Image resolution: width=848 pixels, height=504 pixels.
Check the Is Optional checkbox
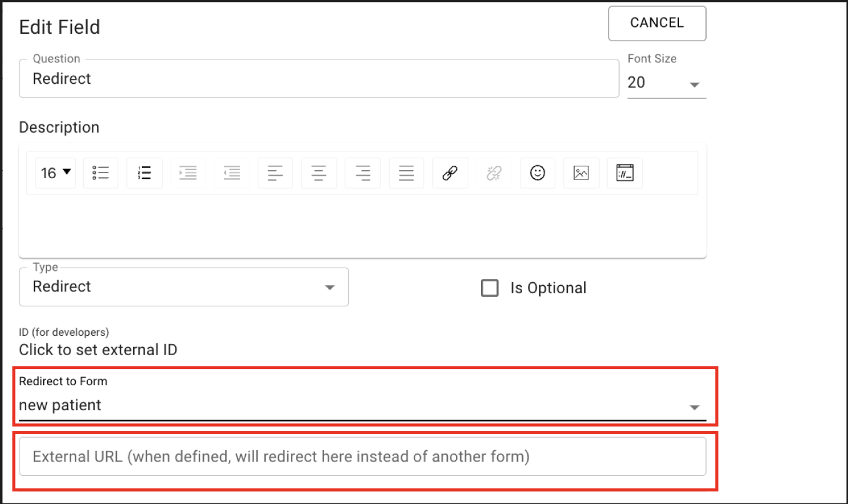click(490, 288)
